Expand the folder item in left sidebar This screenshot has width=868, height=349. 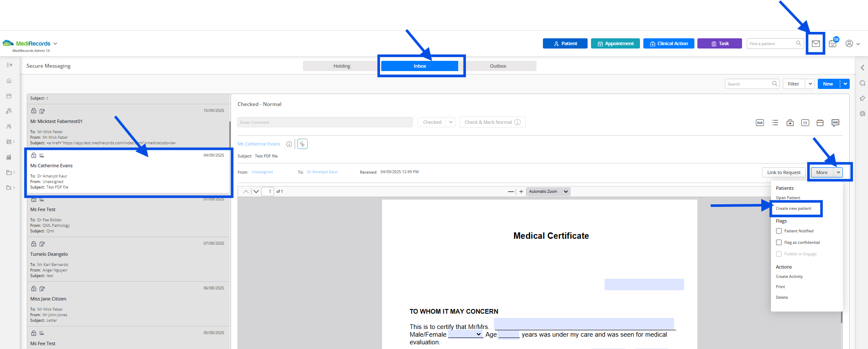[x=11, y=172]
